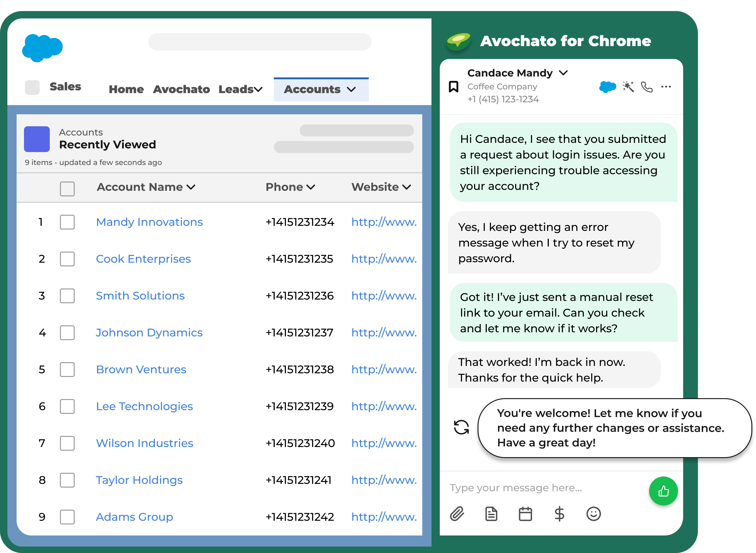Click phone number +14151231234
756x553 pixels.
(300, 222)
